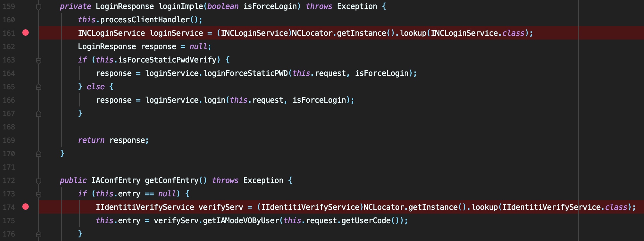Click isForceStaticPwdVerify in the if condition

coord(167,60)
